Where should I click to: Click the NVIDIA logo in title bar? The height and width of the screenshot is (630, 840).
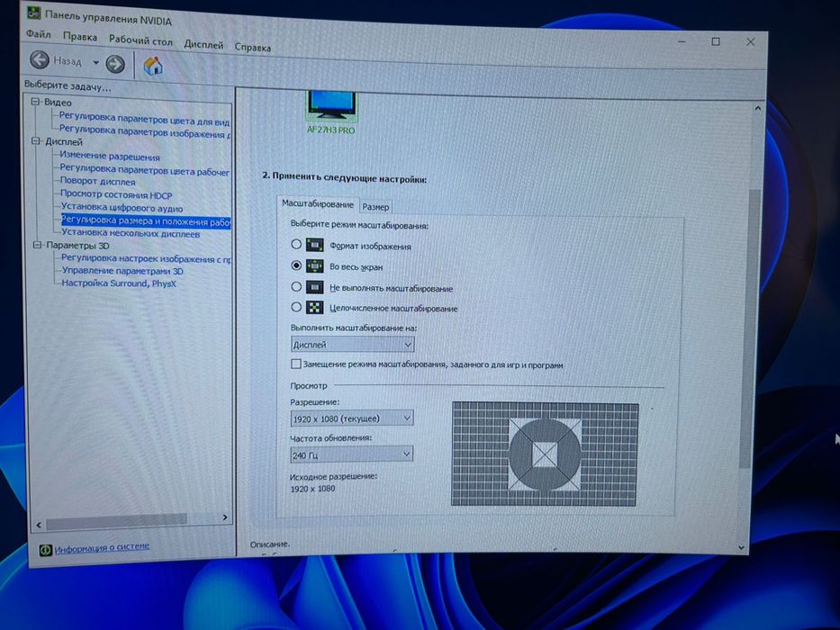point(33,12)
